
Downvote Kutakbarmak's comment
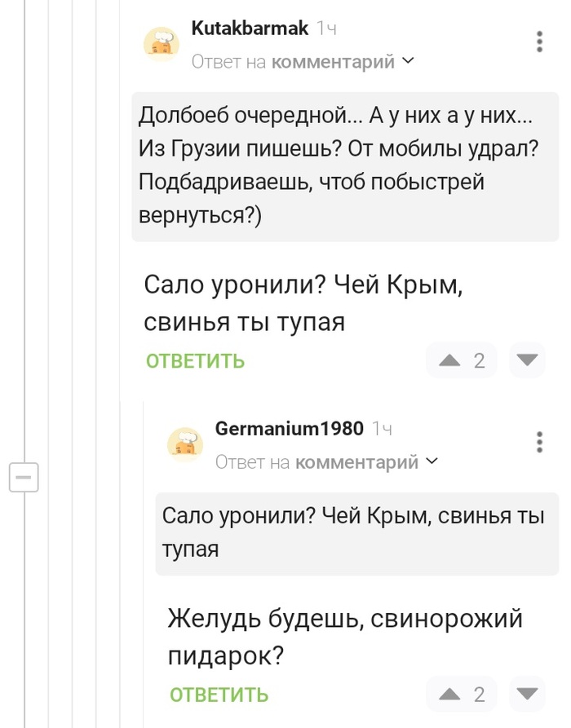pyautogui.click(x=528, y=360)
